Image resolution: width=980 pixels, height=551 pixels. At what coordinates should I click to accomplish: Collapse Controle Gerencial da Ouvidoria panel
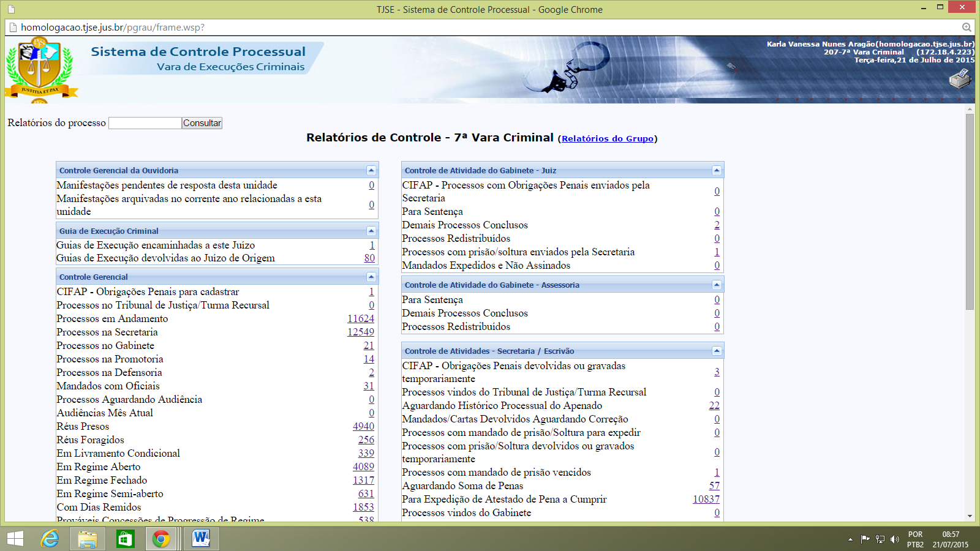click(x=371, y=170)
